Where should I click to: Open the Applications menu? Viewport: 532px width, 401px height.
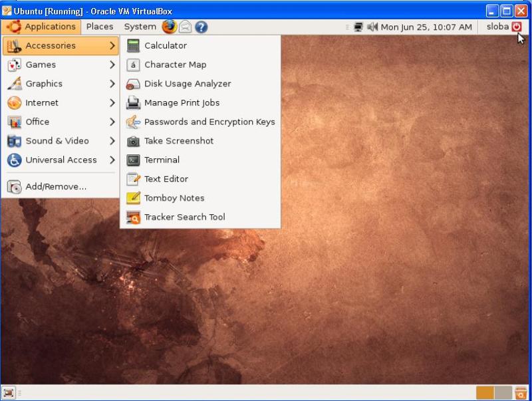click(x=41, y=27)
